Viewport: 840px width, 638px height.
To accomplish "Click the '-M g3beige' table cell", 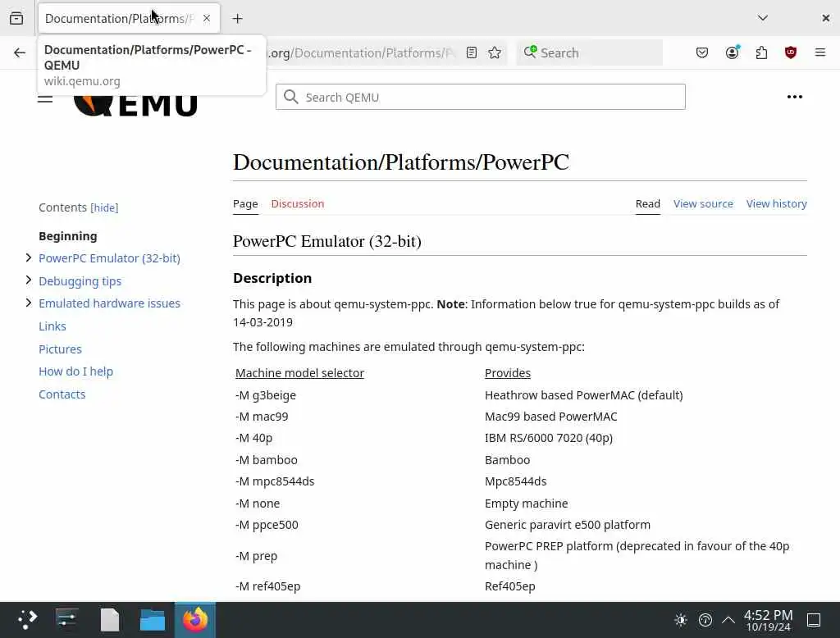I will point(266,395).
